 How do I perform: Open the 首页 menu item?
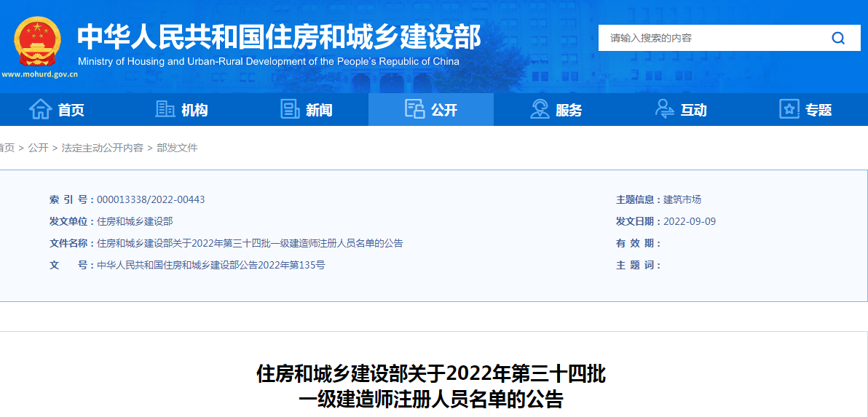[71, 110]
